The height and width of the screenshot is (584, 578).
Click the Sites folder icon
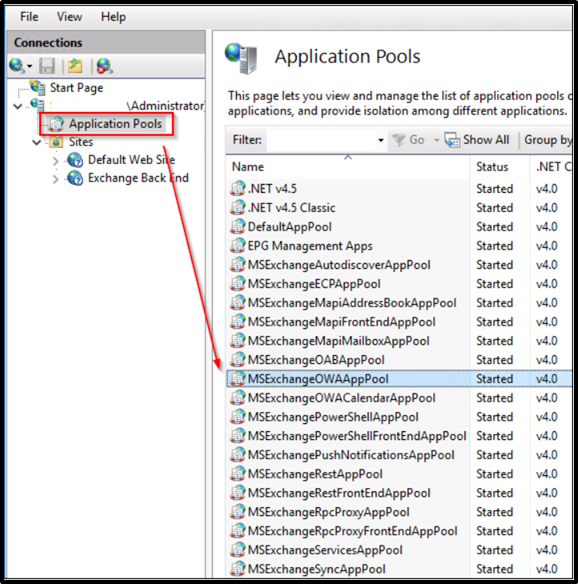tap(56, 142)
